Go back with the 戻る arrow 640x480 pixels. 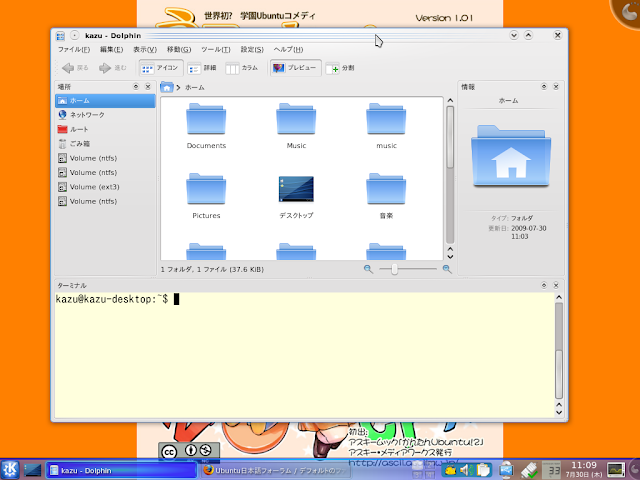[75, 68]
